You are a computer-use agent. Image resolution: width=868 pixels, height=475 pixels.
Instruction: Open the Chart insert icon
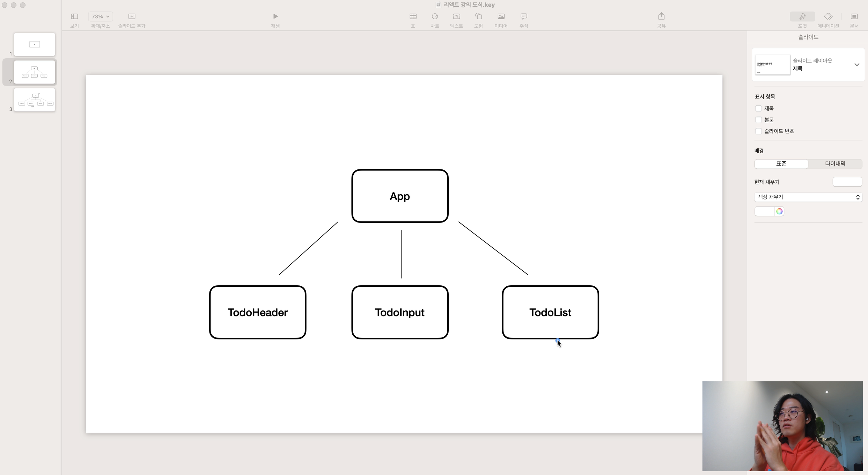[435, 16]
